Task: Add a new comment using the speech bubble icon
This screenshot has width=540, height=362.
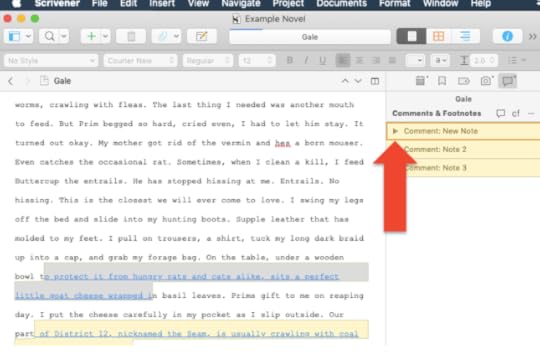Action: (500, 113)
